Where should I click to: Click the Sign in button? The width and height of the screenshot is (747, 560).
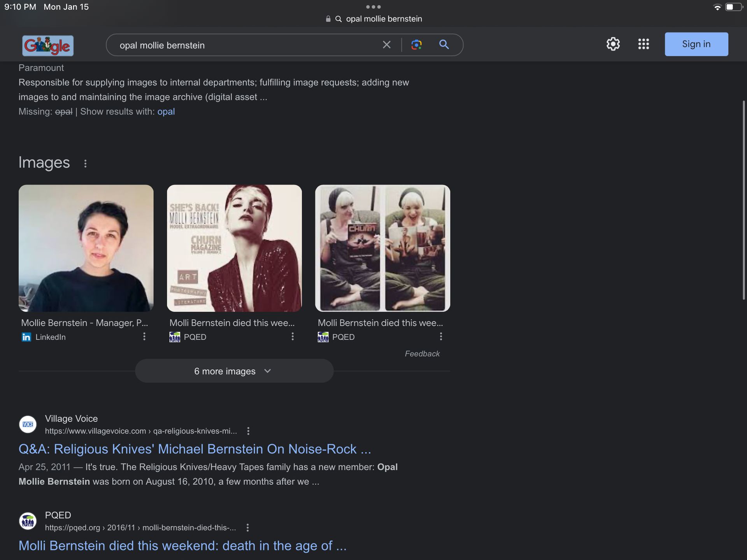pyautogui.click(x=696, y=44)
